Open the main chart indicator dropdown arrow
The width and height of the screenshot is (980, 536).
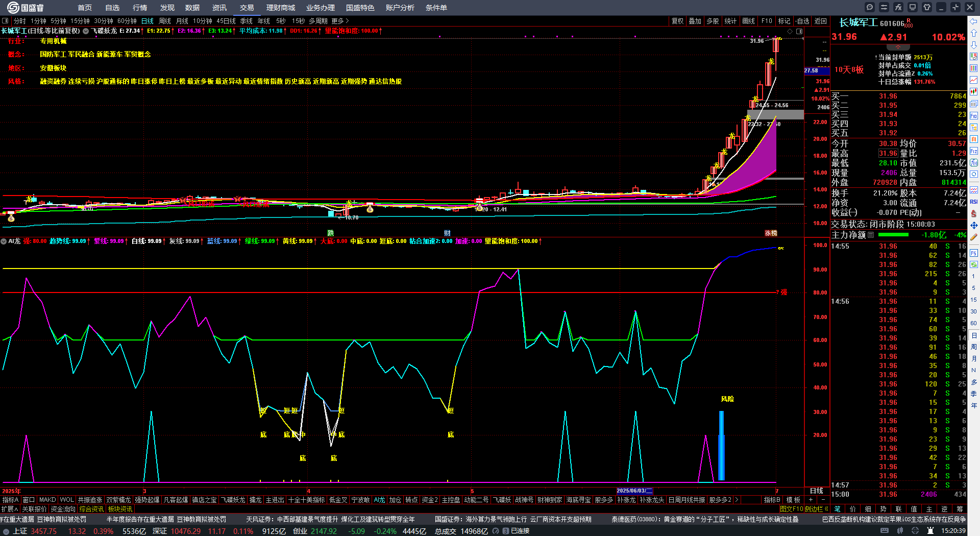86,31
